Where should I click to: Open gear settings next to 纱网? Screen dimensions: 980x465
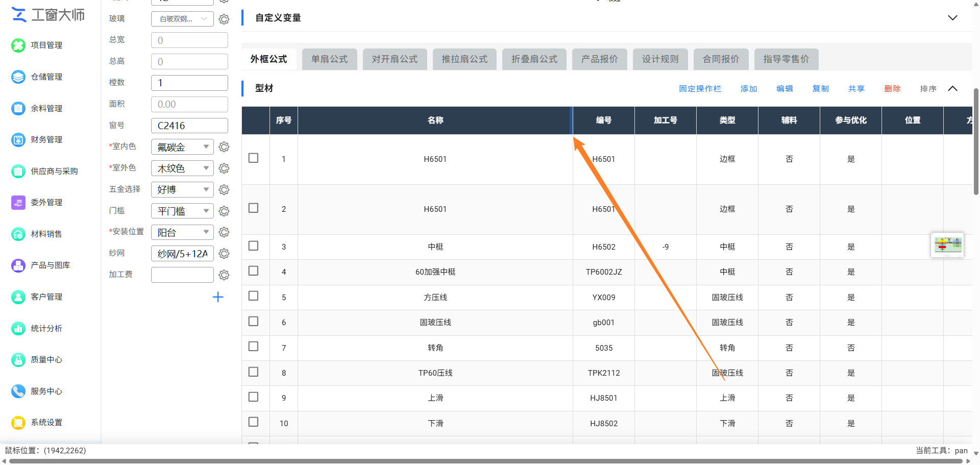point(224,254)
